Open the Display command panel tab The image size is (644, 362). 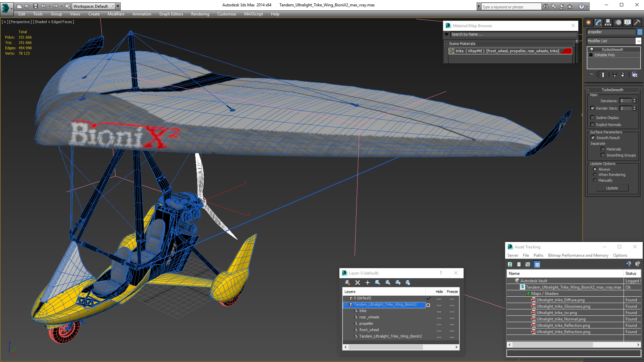click(x=627, y=22)
